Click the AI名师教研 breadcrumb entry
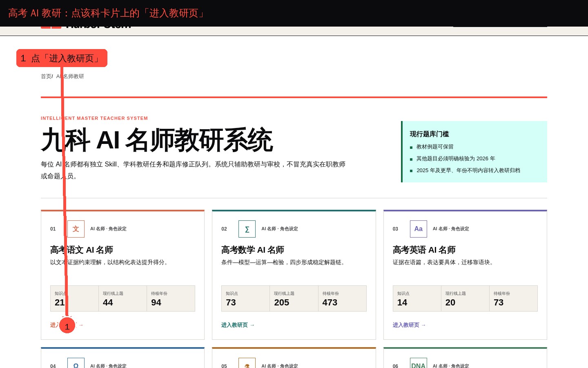The image size is (588, 368). tap(70, 76)
